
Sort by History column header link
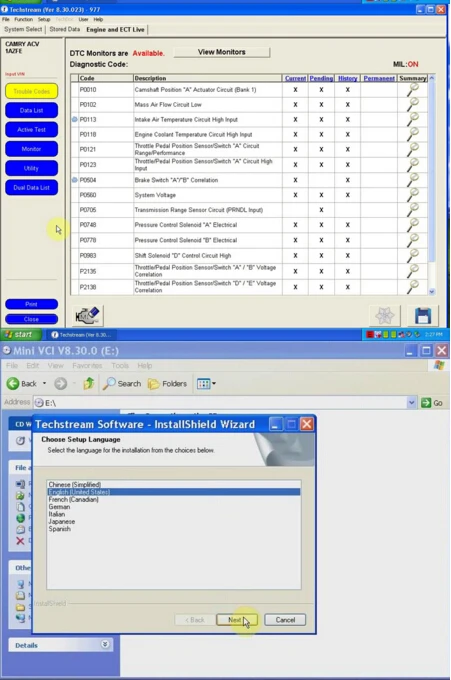pyautogui.click(x=347, y=78)
